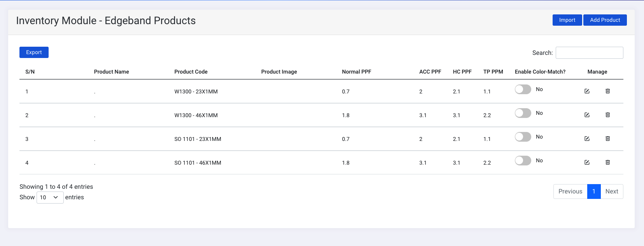Screen dimensions: 644x246
Task: Toggle color-match switch for W1300 - 46X1MM
Action: [523, 113]
